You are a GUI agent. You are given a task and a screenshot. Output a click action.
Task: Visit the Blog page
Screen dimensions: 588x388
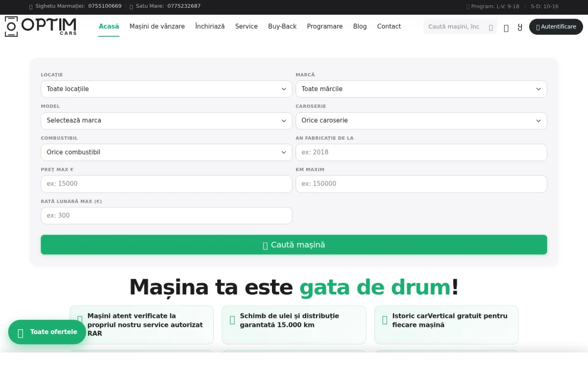(x=360, y=26)
